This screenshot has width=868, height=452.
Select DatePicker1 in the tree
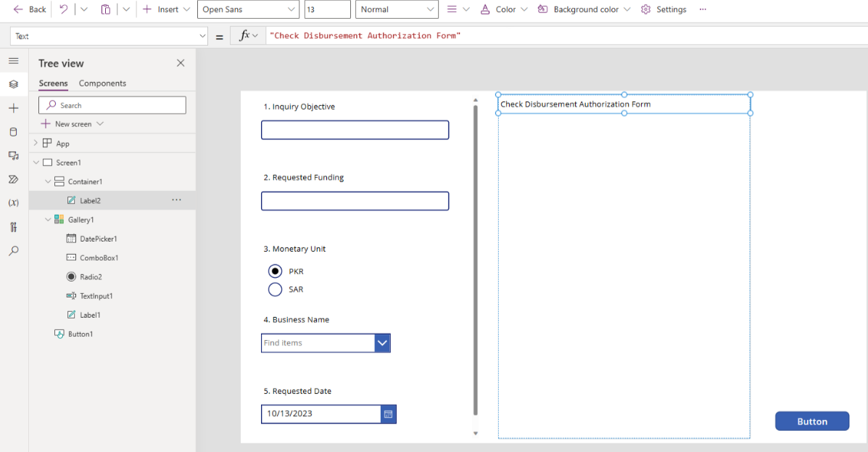click(x=98, y=239)
